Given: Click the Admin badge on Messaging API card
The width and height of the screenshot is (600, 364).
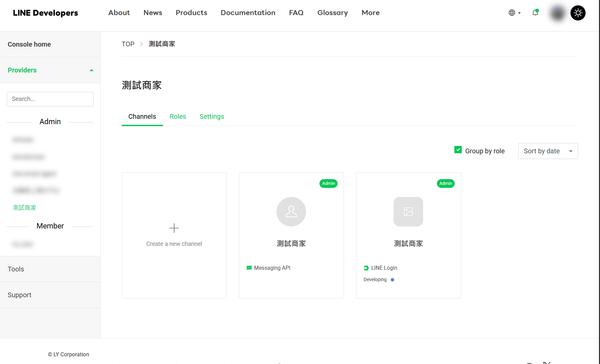Looking at the screenshot, I should click(x=329, y=184).
